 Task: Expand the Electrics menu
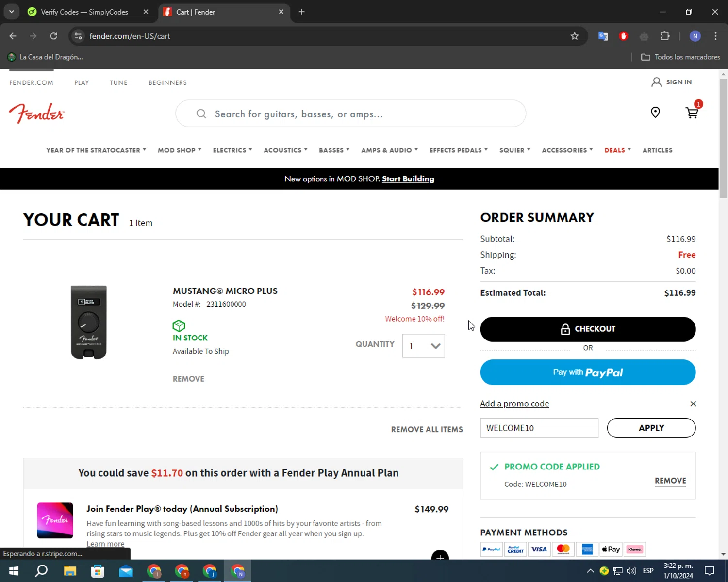pyautogui.click(x=232, y=150)
